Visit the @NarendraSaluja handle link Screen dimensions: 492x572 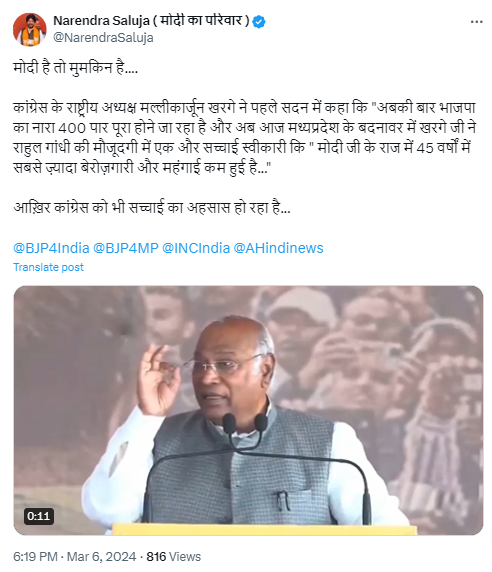(x=103, y=38)
